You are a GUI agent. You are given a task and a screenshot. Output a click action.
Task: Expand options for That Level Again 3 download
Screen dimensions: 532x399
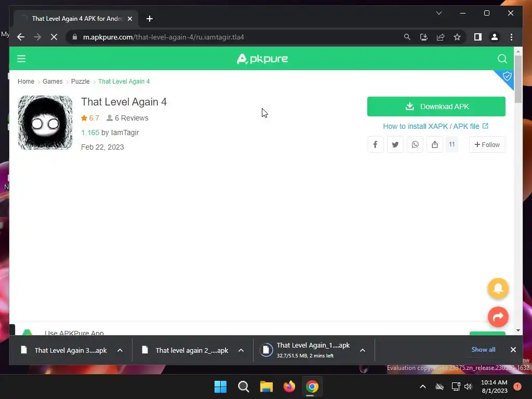tap(120, 350)
